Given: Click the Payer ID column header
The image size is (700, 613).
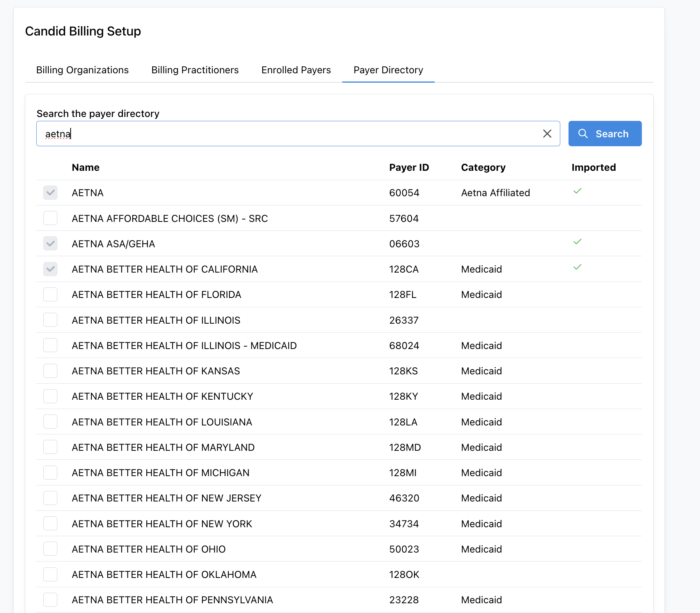Looking at the screenshot, I should [x=409, y=167].
